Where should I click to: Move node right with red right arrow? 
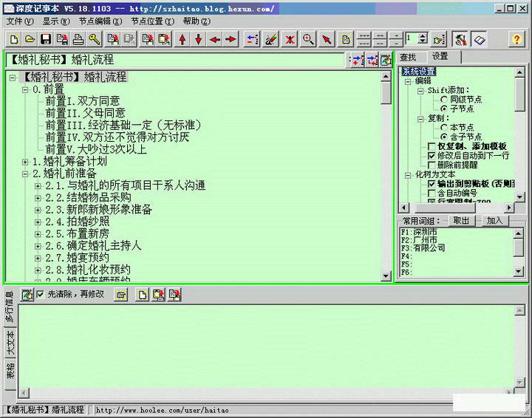coord(231,40)
